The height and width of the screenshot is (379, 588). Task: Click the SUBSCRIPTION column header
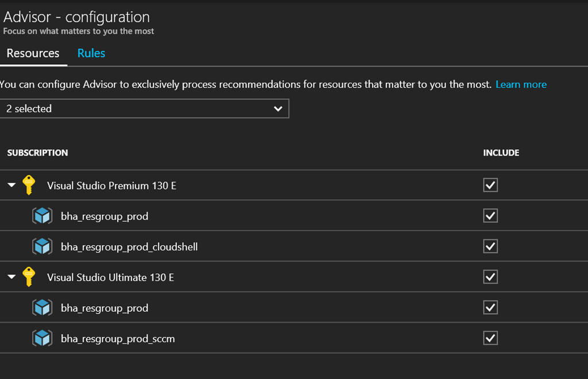[x=37, y=153]
